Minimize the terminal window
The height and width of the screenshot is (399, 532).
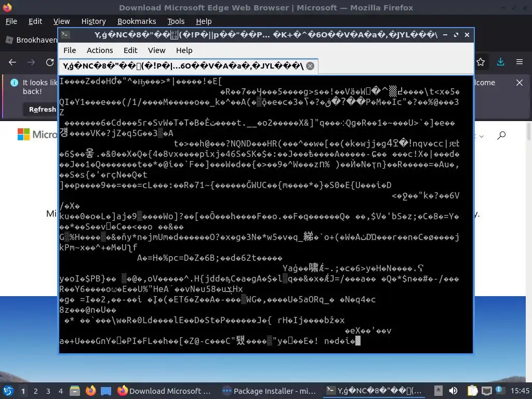(445, 35)
